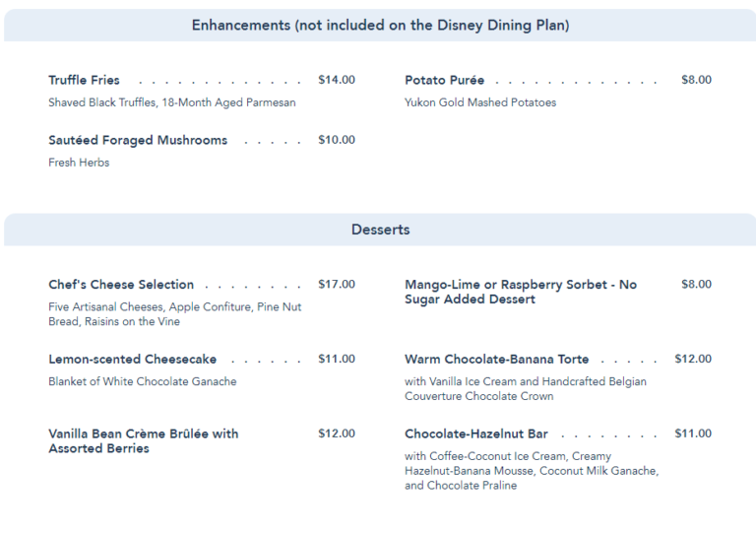756x533 pixels.
Task: Click the Desserts section header
Action: [x=380, y=230]
